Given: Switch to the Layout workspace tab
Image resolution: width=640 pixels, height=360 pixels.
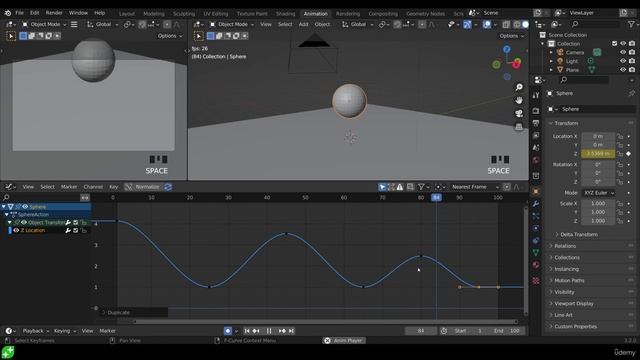Looking at the screenshot, I should [x=127, y=13].
